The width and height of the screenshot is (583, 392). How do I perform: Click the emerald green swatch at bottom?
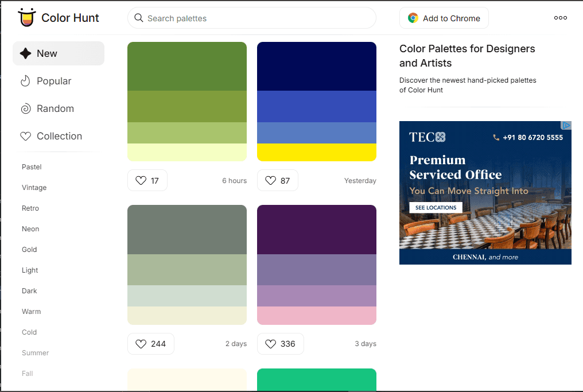coord(317,380)
